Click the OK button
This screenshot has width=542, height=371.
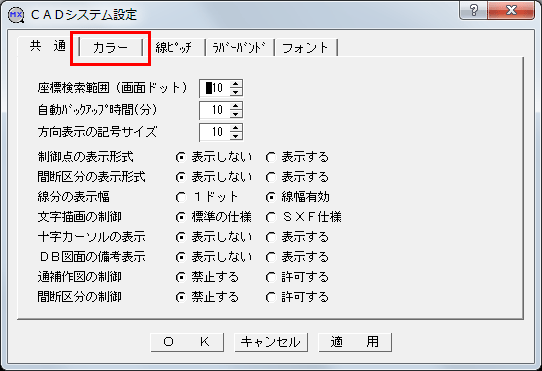click(x=187, y=342)
